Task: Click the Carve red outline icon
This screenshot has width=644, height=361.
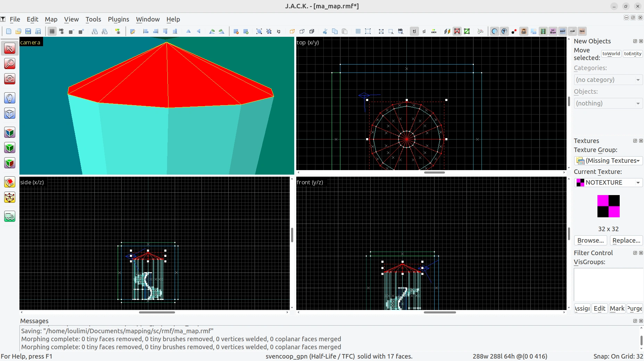Action: [457, 31]
